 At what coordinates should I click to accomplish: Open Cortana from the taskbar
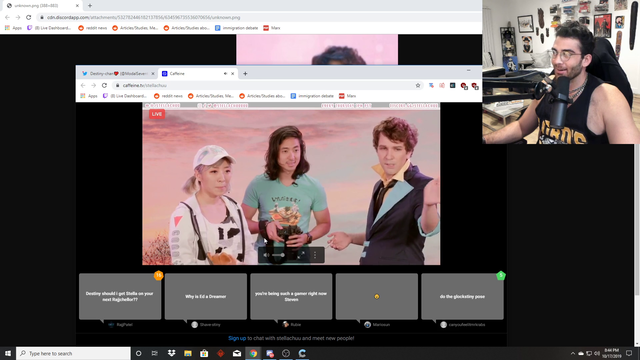pyautogui.click(x=138, y=353)
